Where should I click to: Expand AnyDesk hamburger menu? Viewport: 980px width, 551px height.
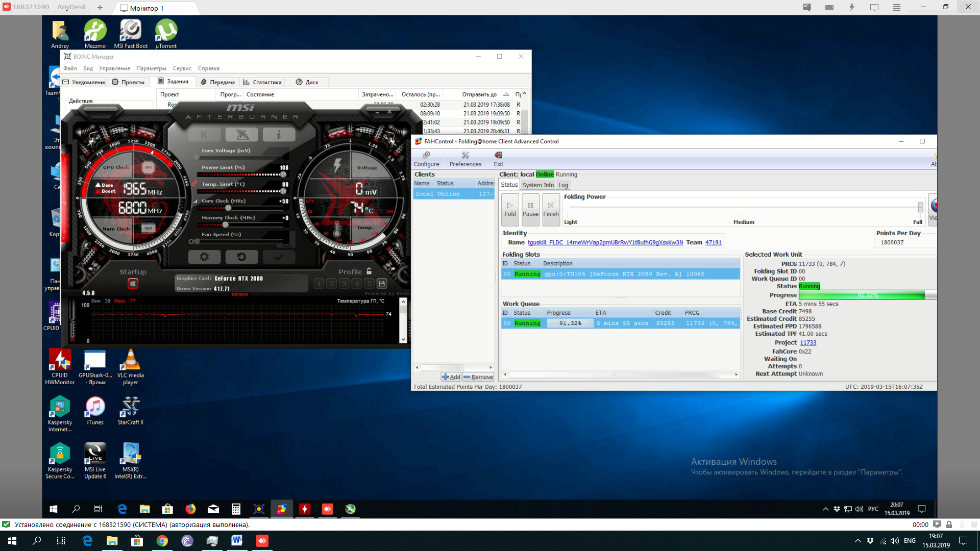(896, 8)
